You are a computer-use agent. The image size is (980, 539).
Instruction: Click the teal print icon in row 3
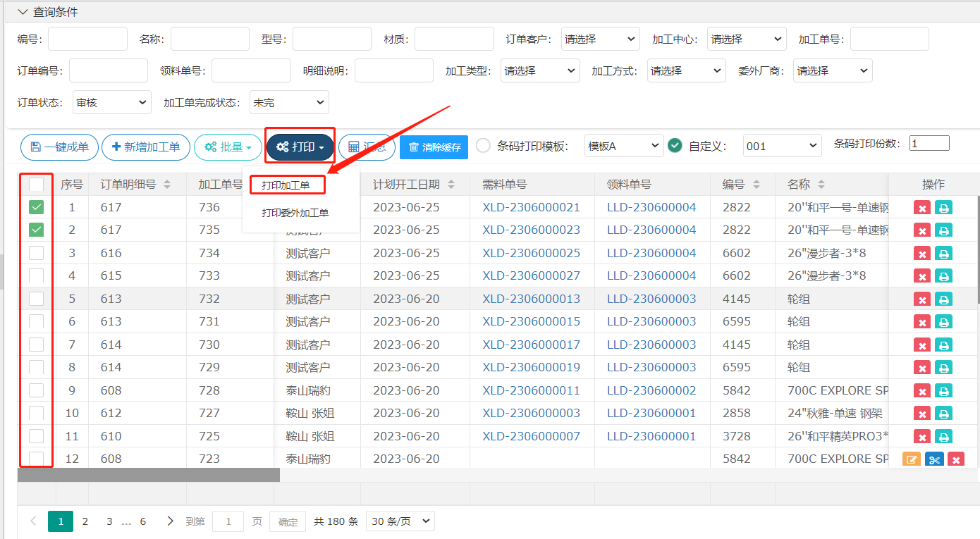943,254
